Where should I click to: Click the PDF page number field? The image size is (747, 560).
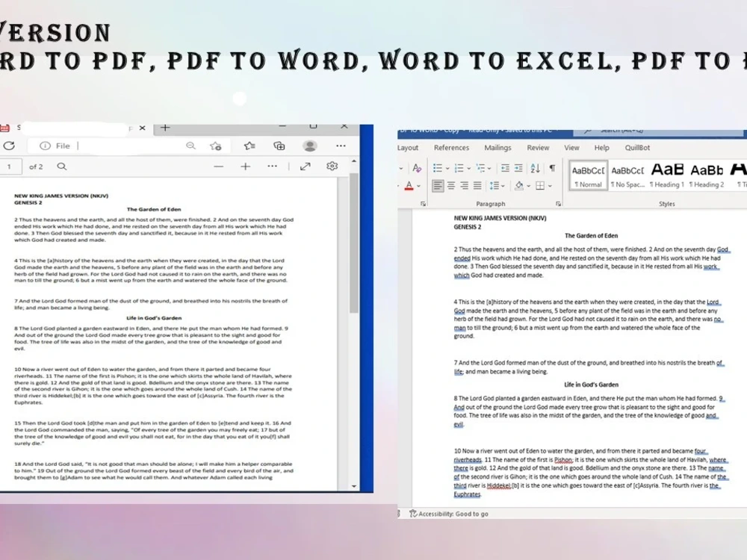click(x=10, y=167)
